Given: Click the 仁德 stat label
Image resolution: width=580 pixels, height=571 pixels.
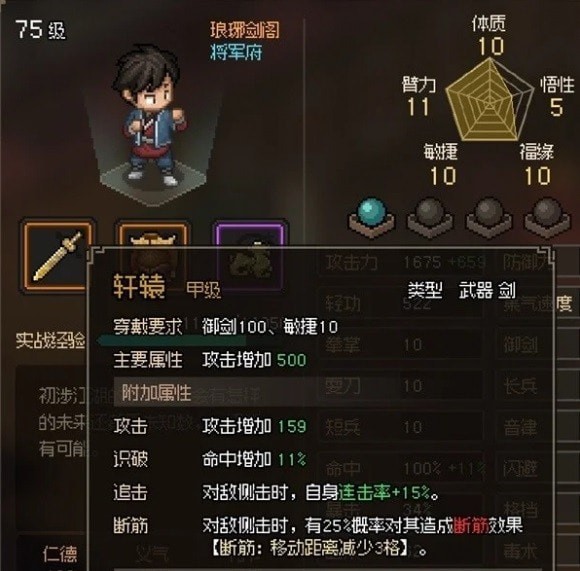Looking at the screenshot, I should coord(60,554).
